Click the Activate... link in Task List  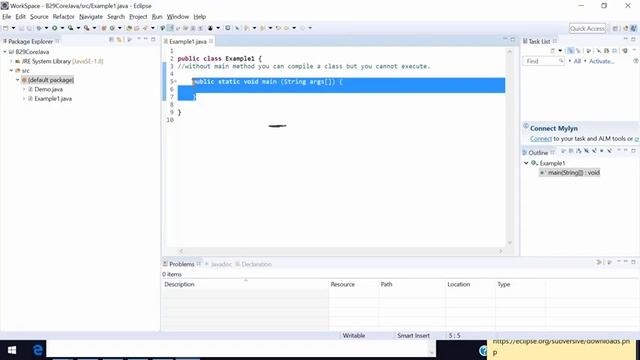pyautogui.click(x=601, y=61)
